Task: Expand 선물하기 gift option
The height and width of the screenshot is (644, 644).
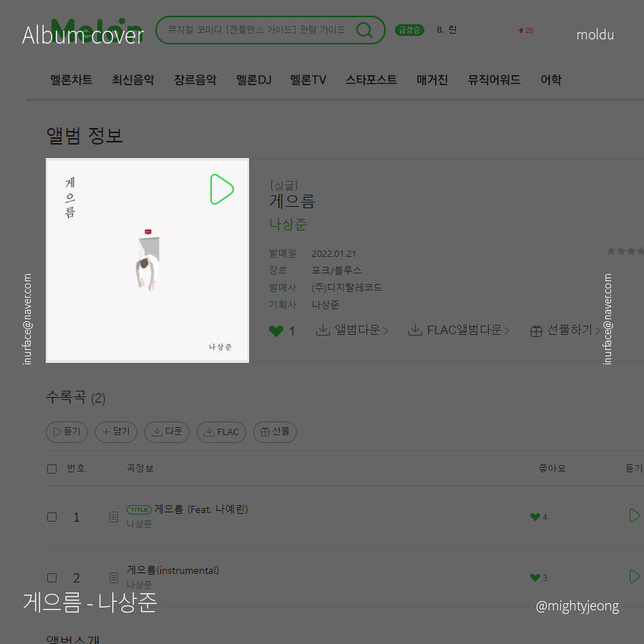Action: [x=565, y=330]
